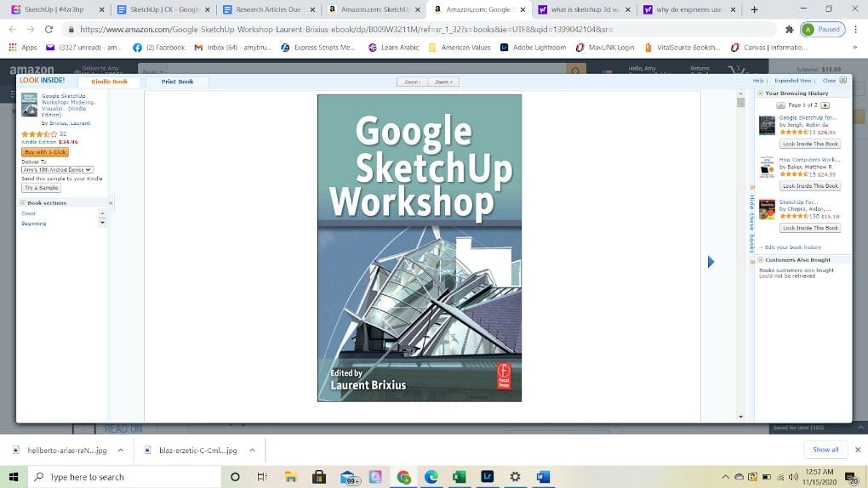Go to previous browsing history page
This screenshot has width=868, height=488.
pos(780,105)
